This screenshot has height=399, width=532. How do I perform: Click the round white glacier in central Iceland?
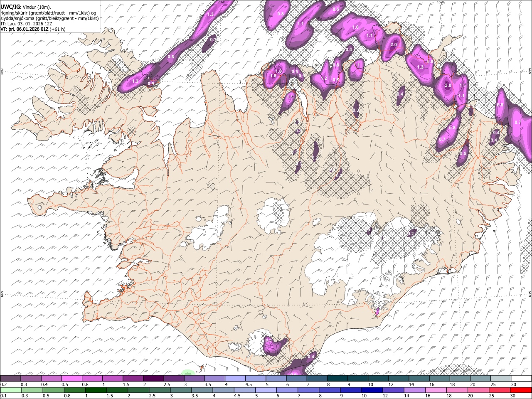click(273, 215)
